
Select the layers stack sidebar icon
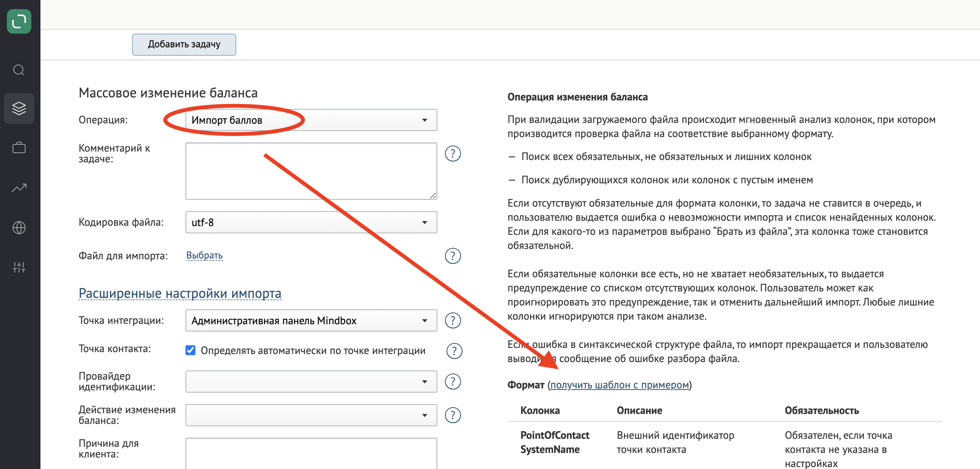(19, 108)
